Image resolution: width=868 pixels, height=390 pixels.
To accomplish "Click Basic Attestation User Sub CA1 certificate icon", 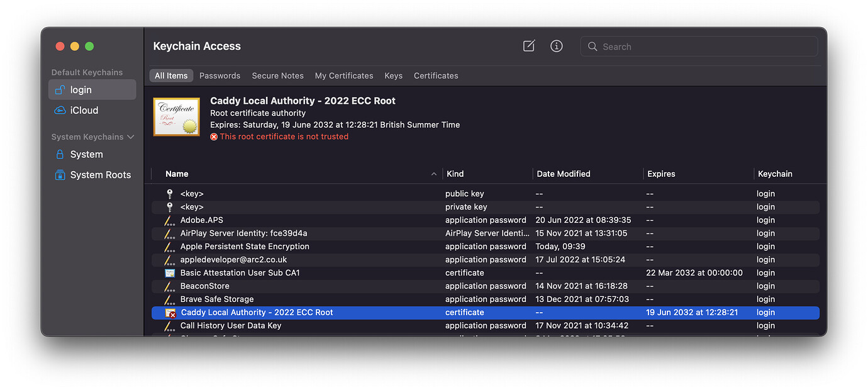I will pyautogui.click(x=169, y=273).
